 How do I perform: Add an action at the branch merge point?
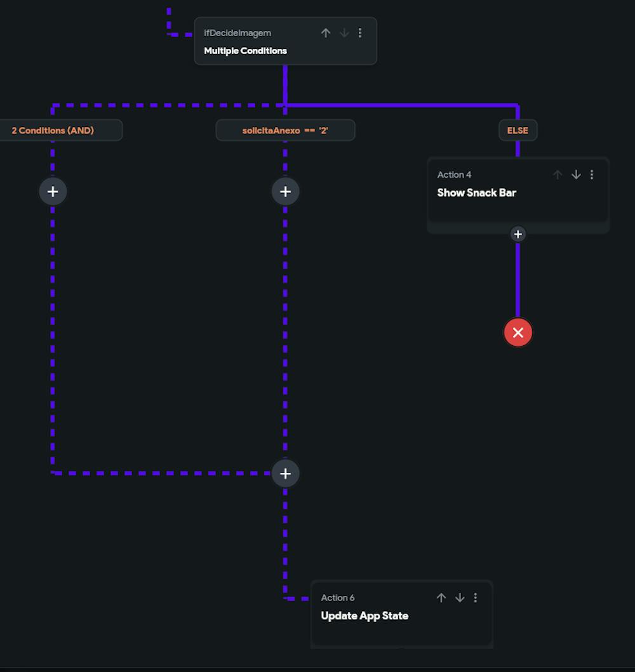coord(285,473)
